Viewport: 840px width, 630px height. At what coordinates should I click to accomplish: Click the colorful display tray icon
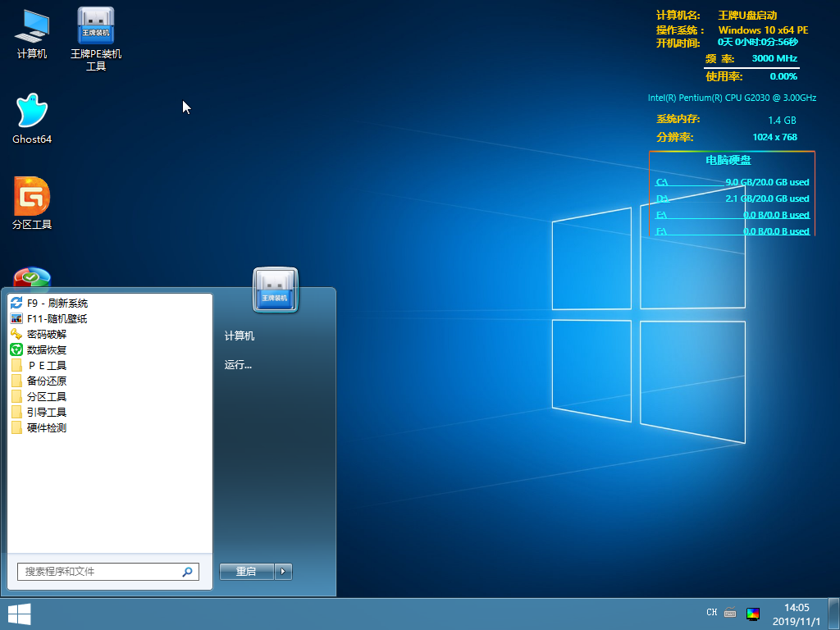pyautogui.click(x=753, y=614)
